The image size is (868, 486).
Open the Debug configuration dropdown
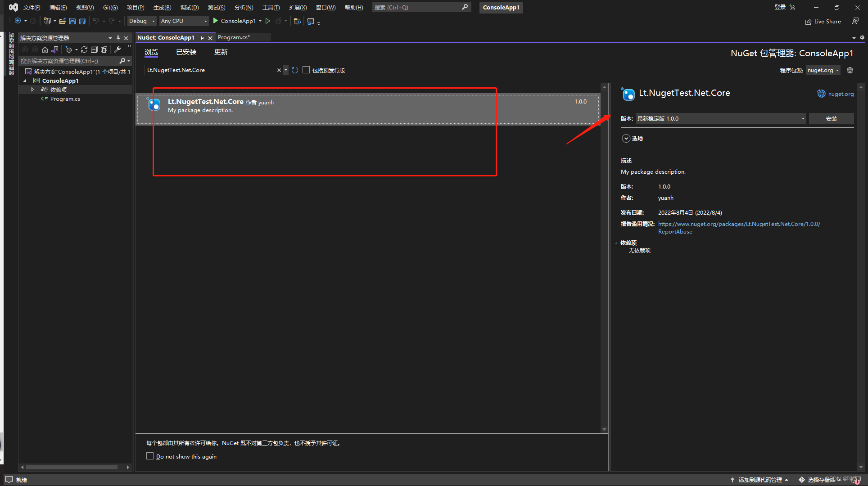142,21
